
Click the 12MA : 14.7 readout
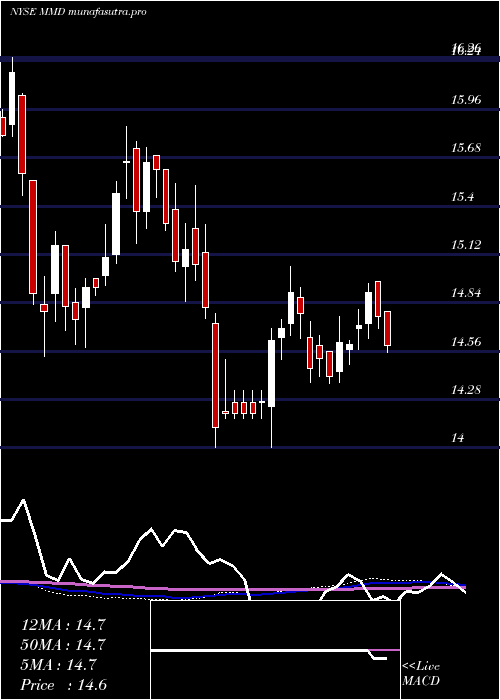63,625
